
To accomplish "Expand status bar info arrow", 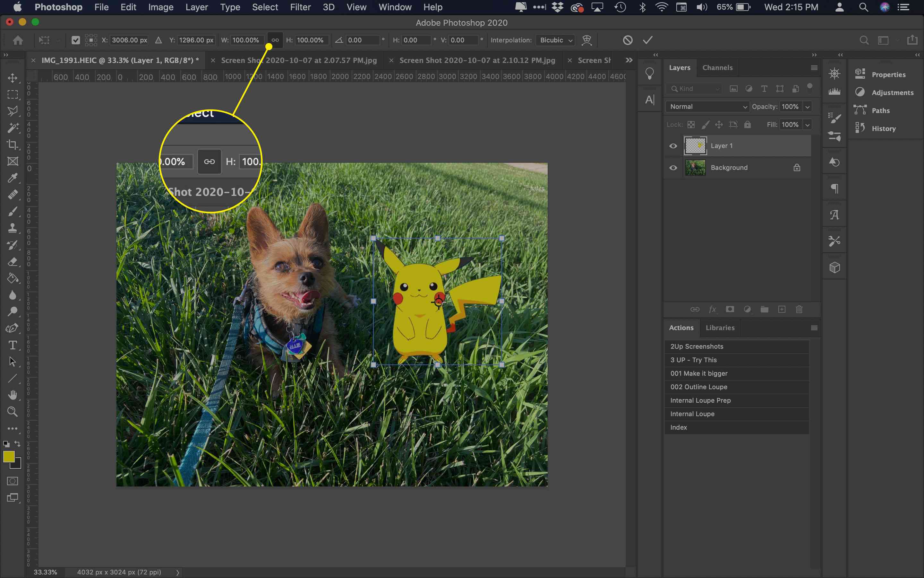I will (177, 572).
